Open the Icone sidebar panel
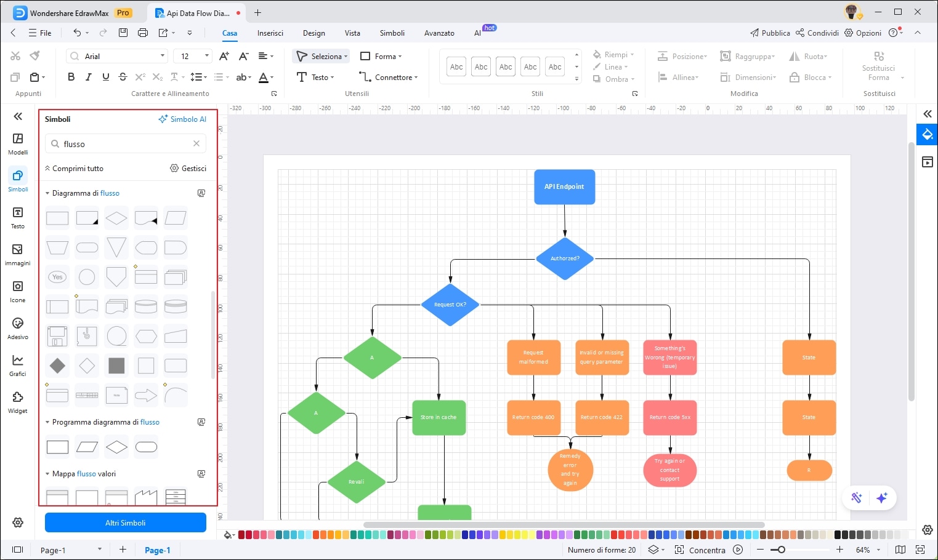The image size is (938, 560). [x=18, y=291]
